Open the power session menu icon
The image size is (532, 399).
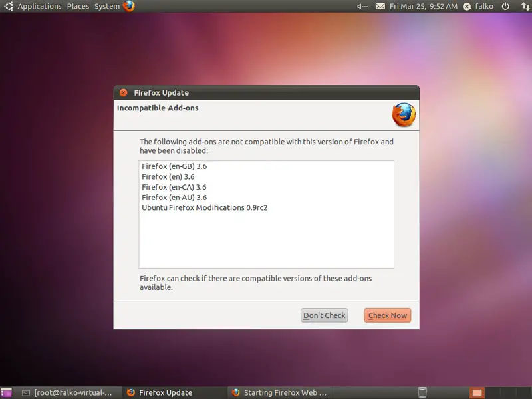505,6
